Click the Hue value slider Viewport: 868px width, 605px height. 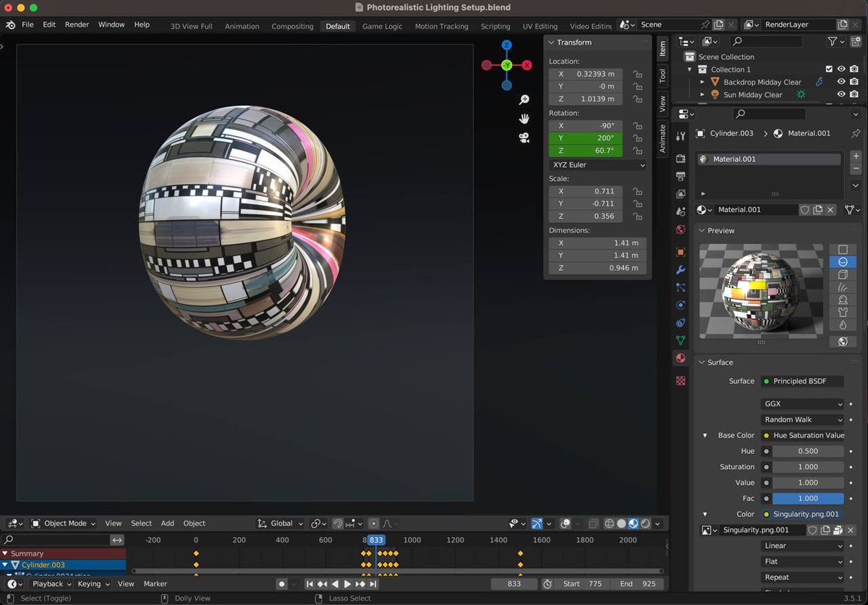[808, 451]
